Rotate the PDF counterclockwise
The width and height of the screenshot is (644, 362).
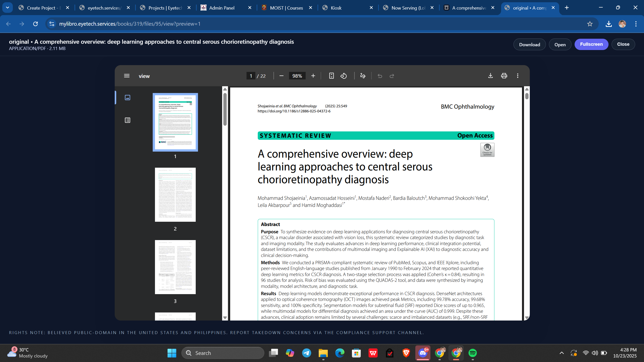pos(344,76)
